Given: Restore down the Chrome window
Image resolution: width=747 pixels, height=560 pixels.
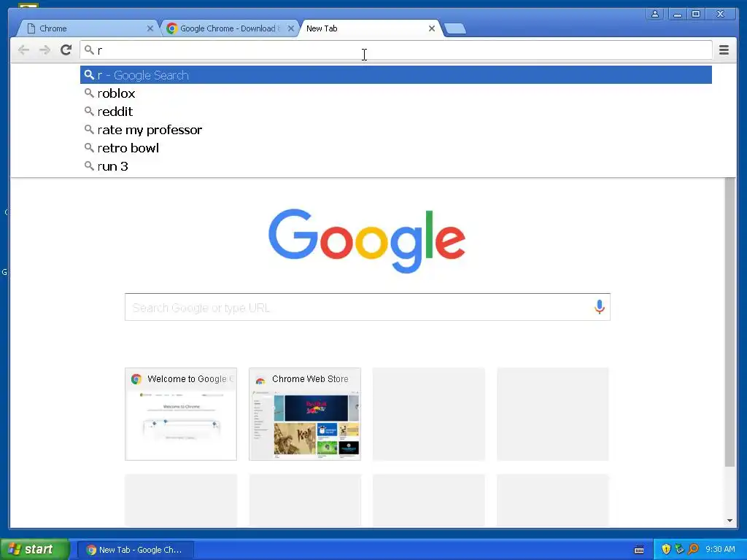Looking at the screenshot, I should (x=696, y=15).
